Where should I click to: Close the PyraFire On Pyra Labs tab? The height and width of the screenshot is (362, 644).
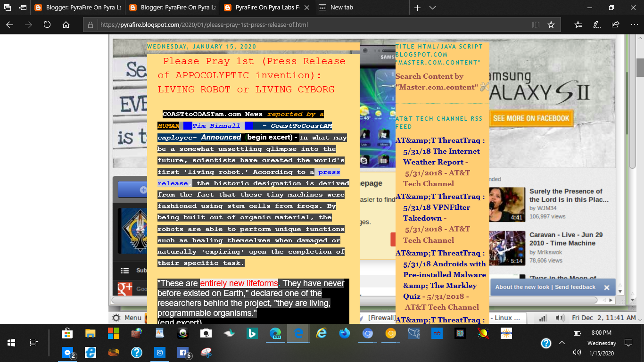(x=307, y=8)
